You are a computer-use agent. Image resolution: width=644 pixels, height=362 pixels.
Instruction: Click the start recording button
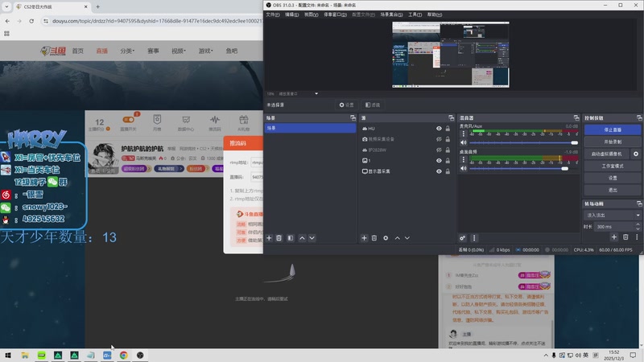click(x=613, y=142)
